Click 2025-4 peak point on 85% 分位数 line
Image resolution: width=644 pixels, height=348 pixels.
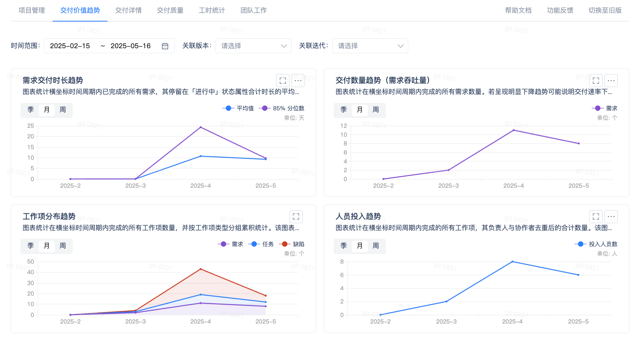tap(201, 127)
